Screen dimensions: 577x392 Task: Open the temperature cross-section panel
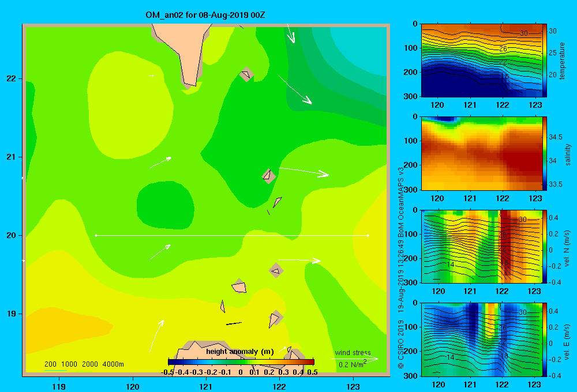[x=482, y=61]
